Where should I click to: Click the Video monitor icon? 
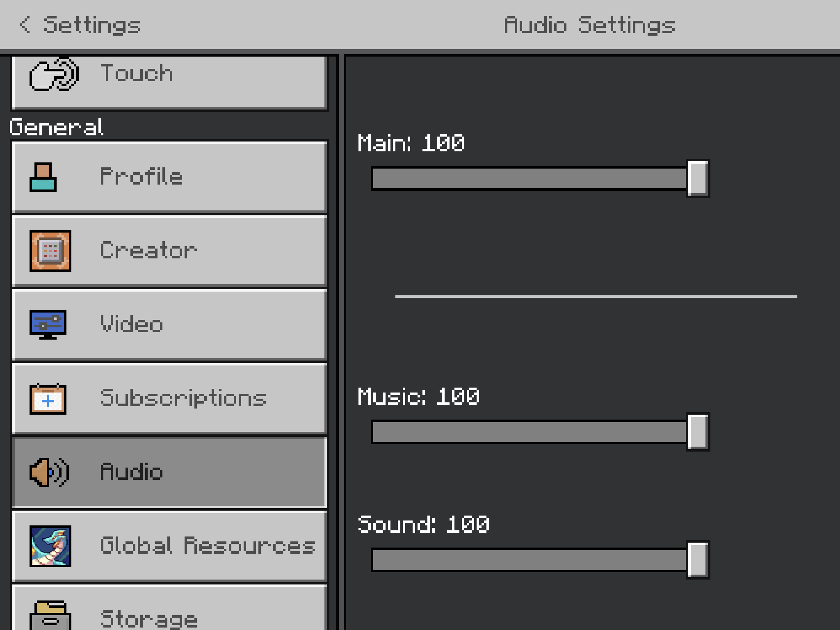point(48,324)
